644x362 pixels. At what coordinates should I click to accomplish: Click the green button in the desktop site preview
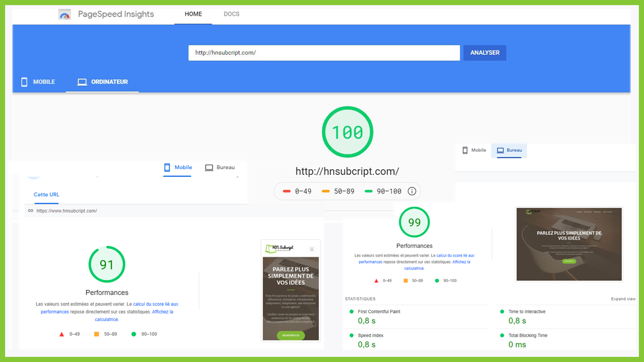[x=568, y=261]
